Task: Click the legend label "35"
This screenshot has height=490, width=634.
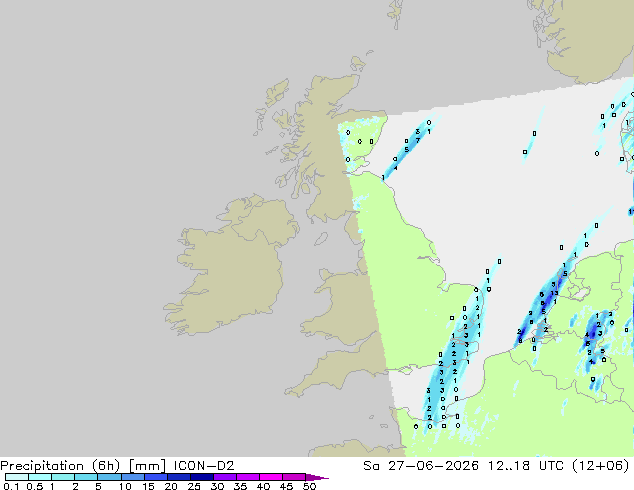Action: pos(240,486)
